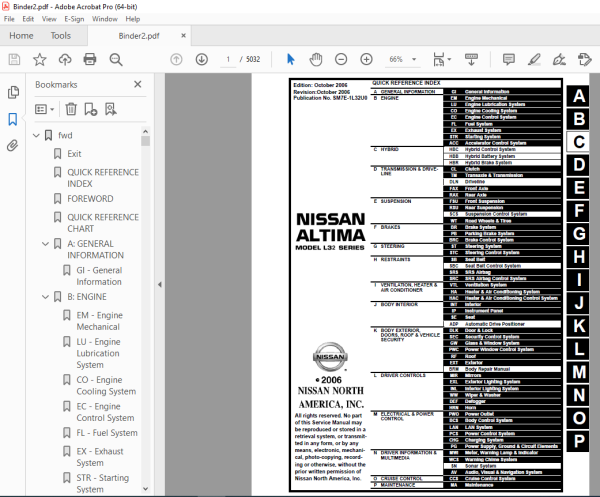The image size is (600, 497).
Task: Click the upload to cloud icon
Action: pos(65,59)
